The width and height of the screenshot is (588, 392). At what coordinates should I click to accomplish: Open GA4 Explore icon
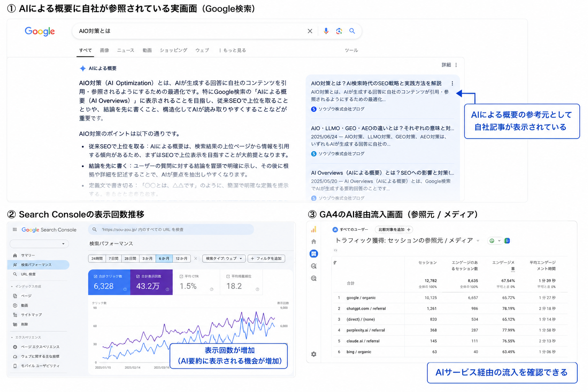(314, 266)
